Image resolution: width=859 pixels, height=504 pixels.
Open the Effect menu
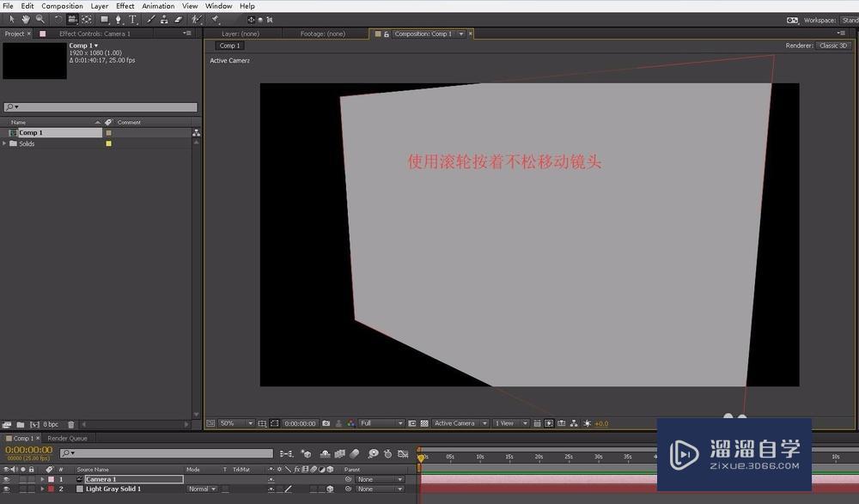tap(125, 5)
